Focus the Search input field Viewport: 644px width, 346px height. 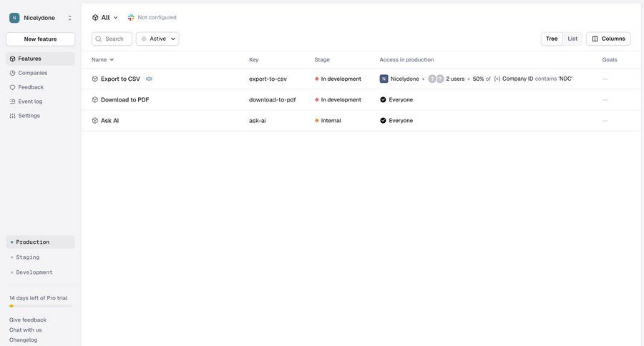tap(112, 39)
